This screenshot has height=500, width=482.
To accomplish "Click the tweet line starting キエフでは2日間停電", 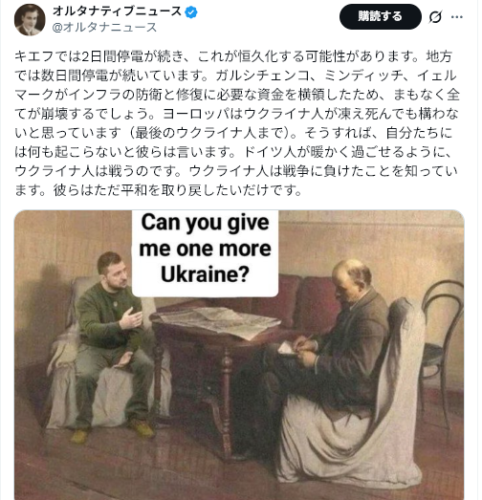I will (x=233, y=56).
